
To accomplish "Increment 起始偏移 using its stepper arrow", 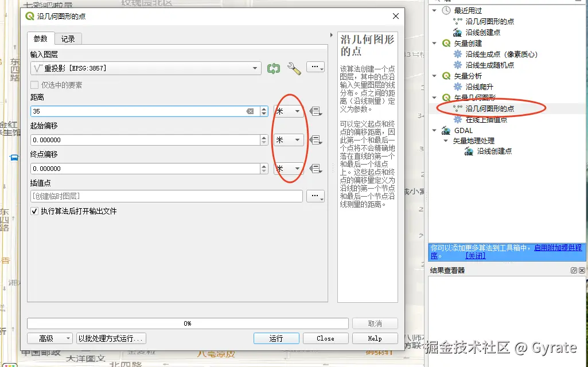I will tap(263, 138).
